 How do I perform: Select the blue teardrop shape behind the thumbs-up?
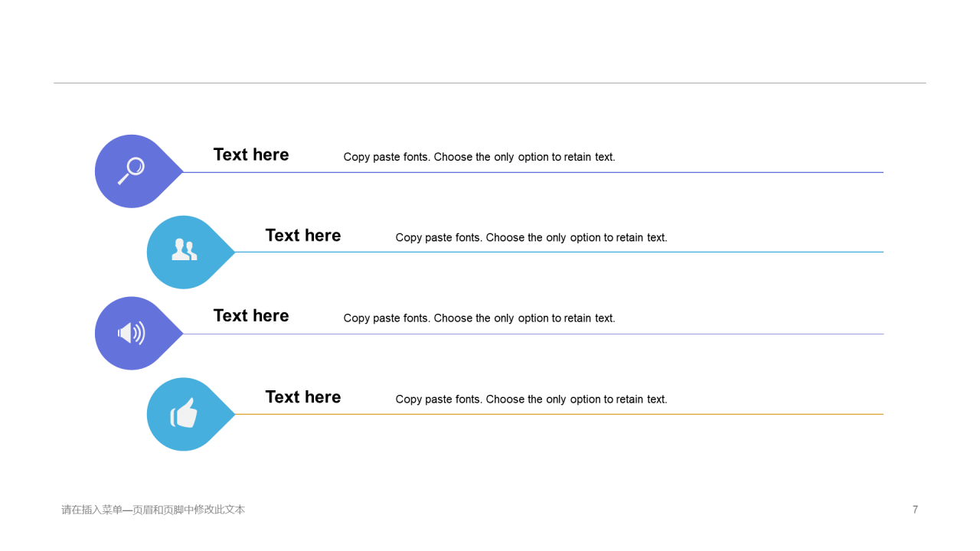pos(191,414)
